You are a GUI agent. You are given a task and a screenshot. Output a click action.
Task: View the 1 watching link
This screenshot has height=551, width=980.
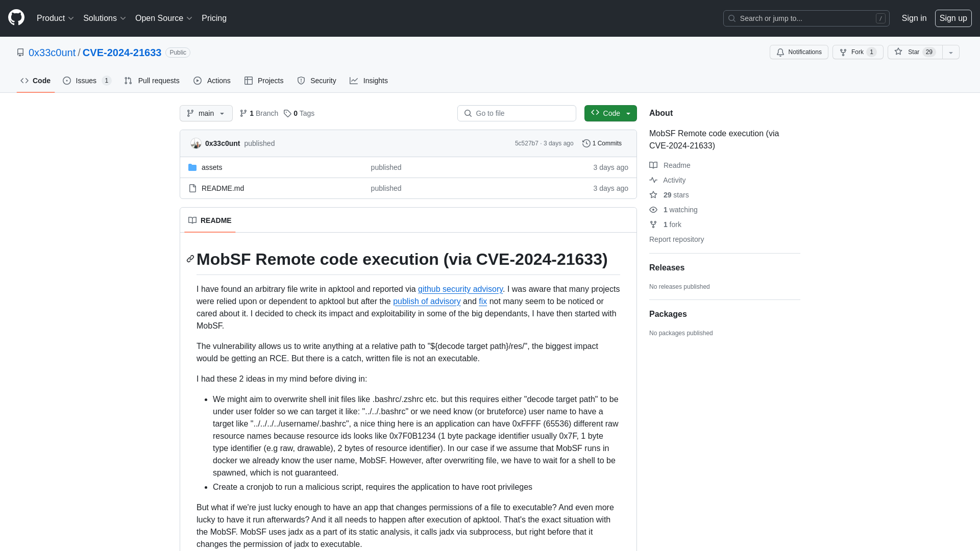673,210
